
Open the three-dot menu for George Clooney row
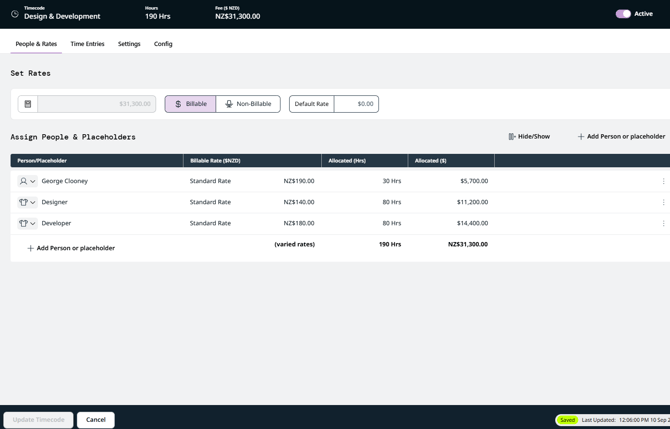(663, 181)
